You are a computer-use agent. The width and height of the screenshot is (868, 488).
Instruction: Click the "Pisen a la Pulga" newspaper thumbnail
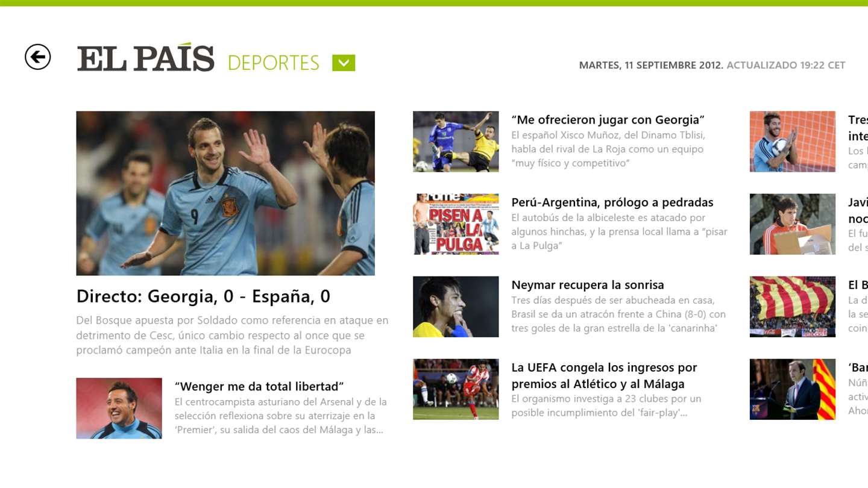456,224
